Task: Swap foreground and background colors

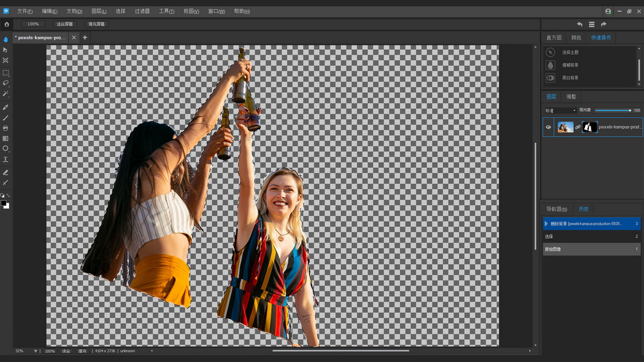Action: pos(8,196)
